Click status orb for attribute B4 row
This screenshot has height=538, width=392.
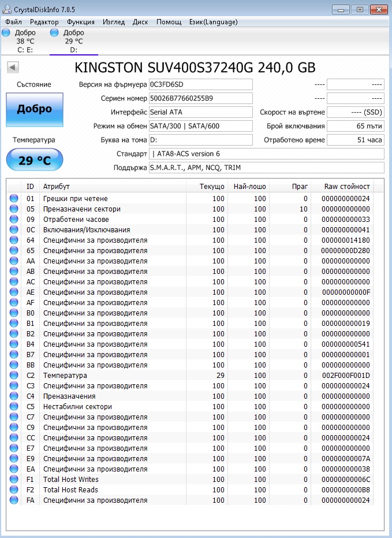(14, 344)
